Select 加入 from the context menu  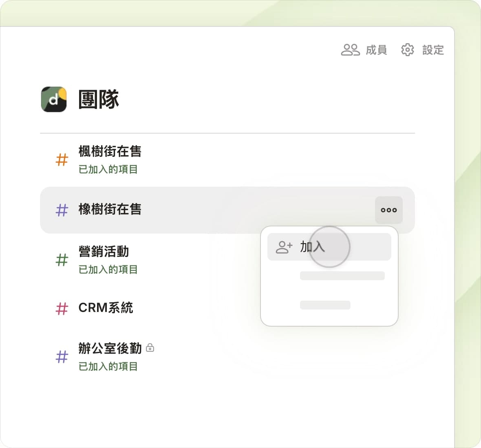(313, 247)
